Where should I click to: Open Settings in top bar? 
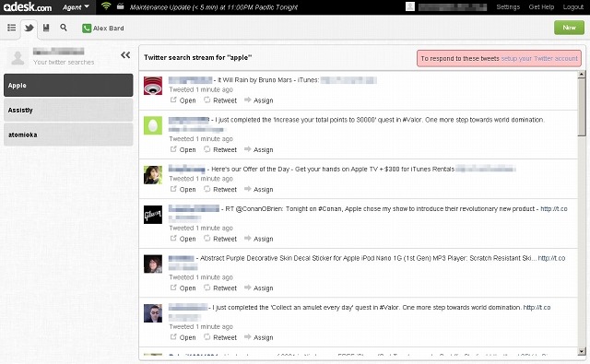pyautogui.click(x=508, y=7)
